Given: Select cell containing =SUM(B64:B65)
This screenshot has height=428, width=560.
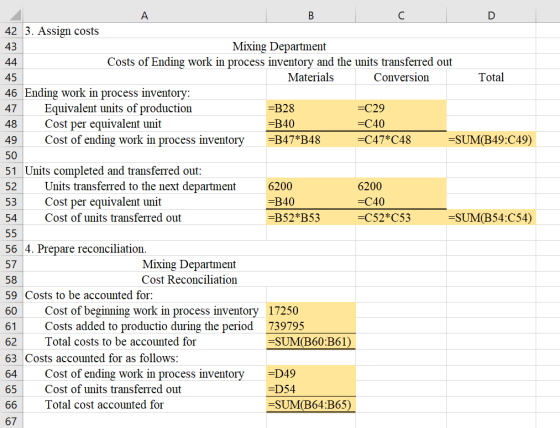Looking at the screenshot, I should [x=311, y=405].
